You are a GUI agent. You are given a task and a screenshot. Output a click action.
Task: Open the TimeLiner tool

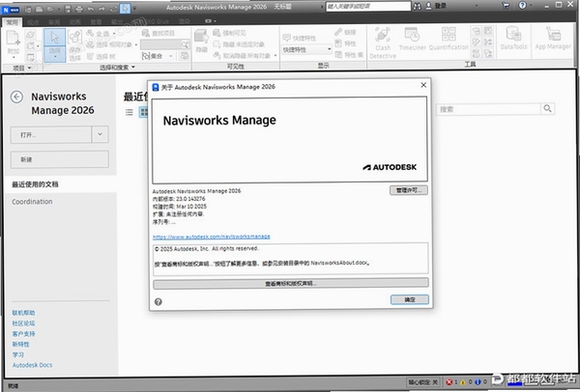pyautogui.click(x=412, y=39)
